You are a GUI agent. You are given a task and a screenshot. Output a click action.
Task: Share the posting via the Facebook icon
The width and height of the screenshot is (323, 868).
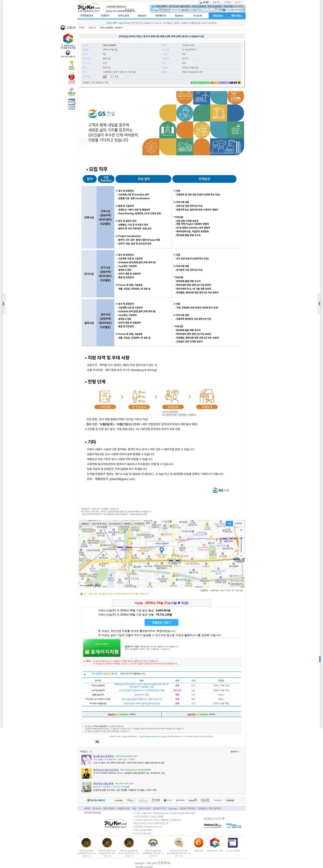[236, 83]
